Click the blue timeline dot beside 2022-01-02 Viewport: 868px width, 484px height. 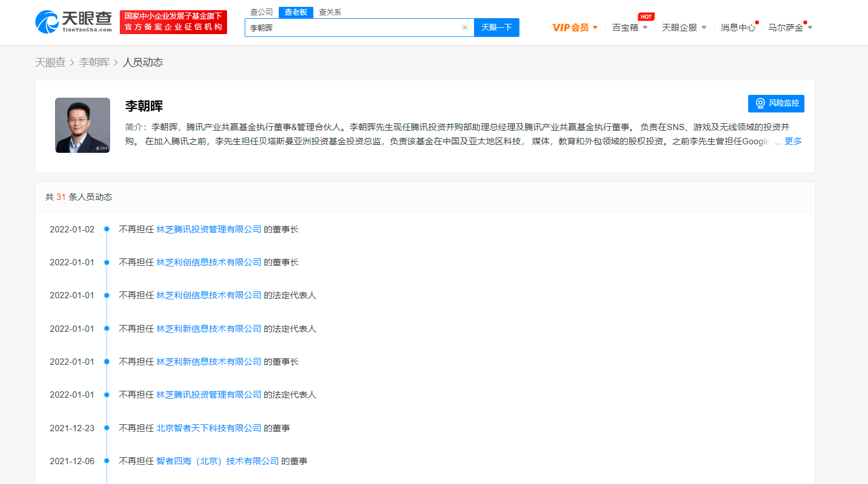[106, 229]
